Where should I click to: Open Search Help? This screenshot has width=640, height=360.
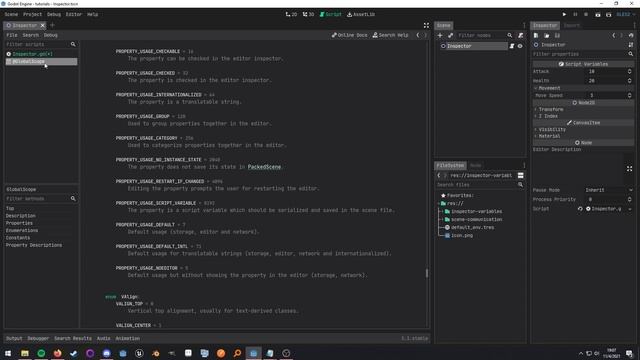click(x=390, y=35)
